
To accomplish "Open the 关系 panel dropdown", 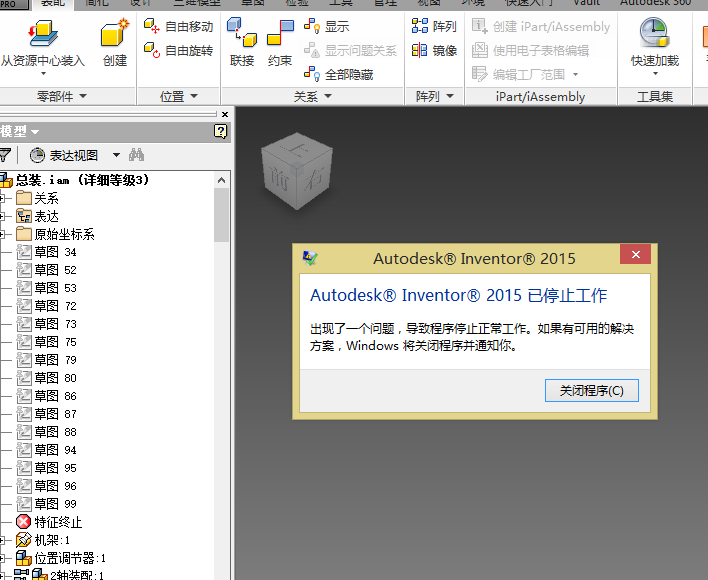I will [328, 96].
